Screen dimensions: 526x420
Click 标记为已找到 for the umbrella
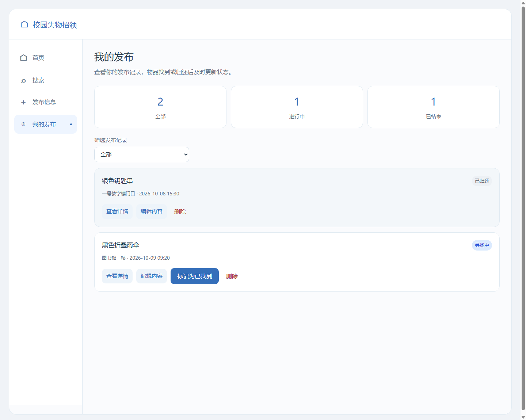coord(195,276)
